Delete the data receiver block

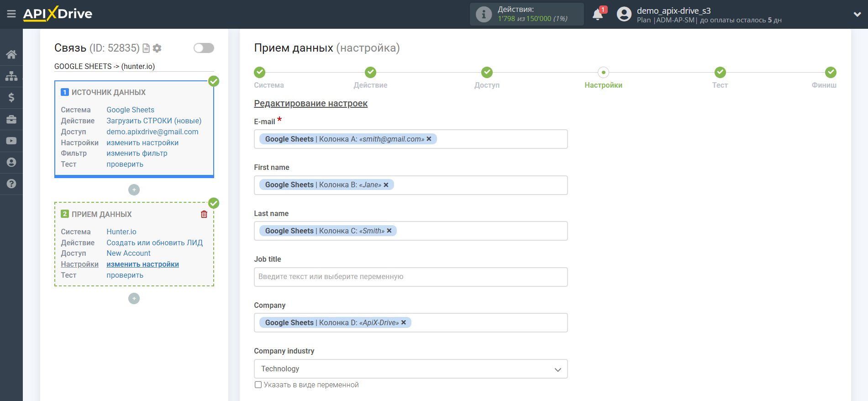(x=204, y=214)
